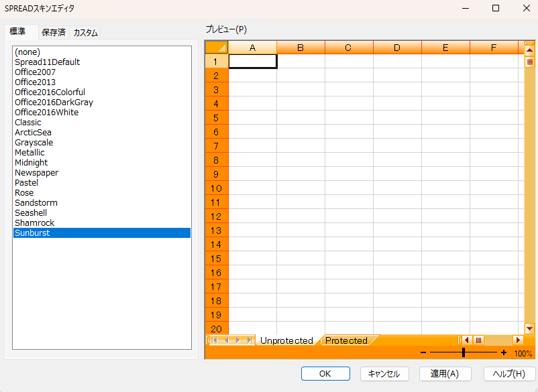
Task: Click row header 10 in preview
Action: [x=217, y=188]
